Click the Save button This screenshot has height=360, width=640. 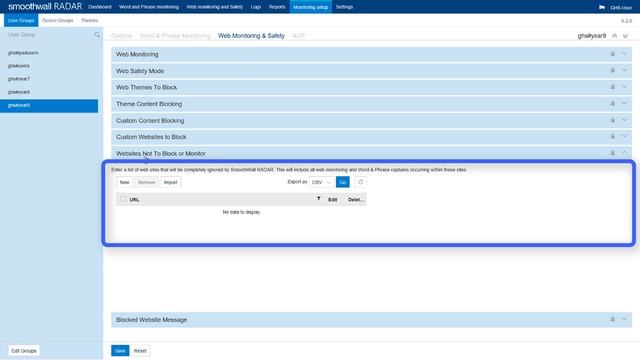click(x=120, y=351)
